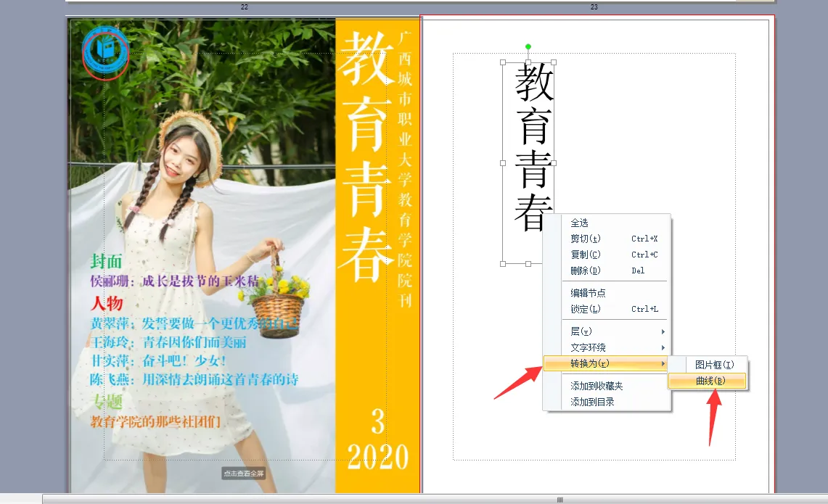Choose 全选 in the context menu
This screenshot has height=504, width=828.
(x=607, y=223)
